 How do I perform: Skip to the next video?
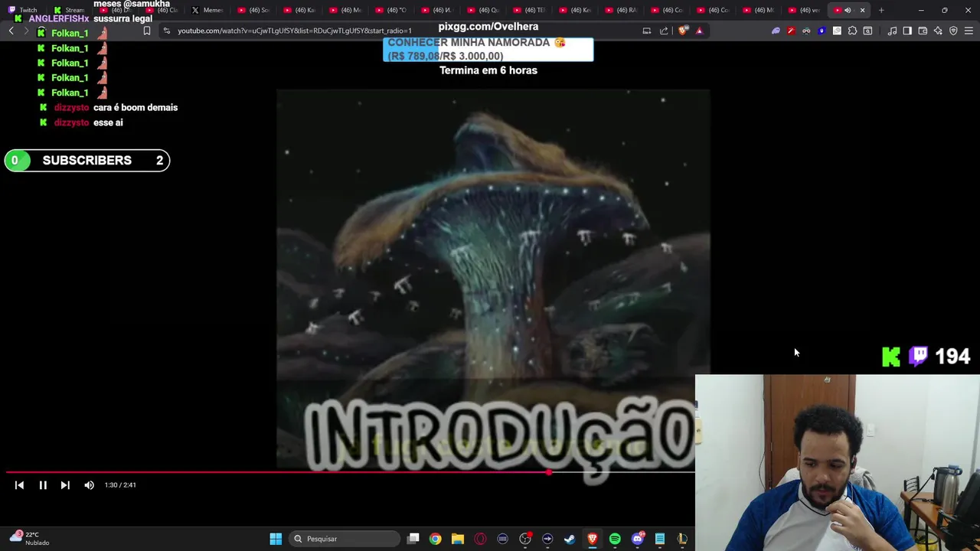click(65, 485)
